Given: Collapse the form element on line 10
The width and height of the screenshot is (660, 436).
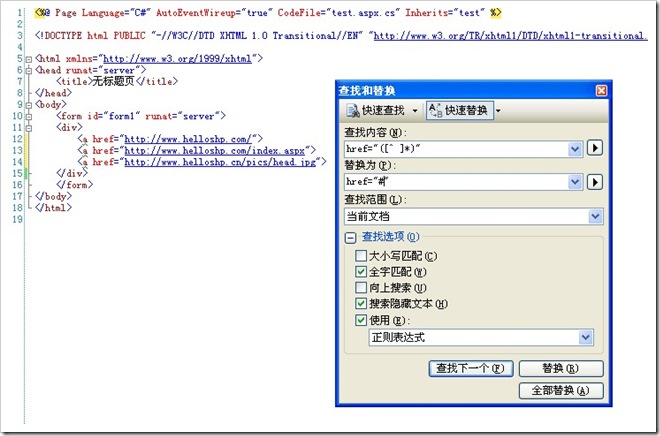Looking at the screenshot, I should 29,117.
